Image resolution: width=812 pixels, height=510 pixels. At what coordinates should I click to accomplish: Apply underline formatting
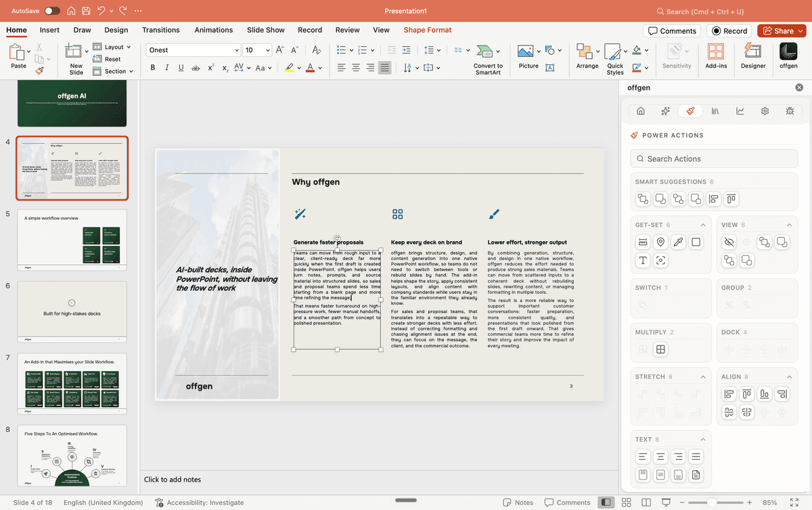pos(181,68)
